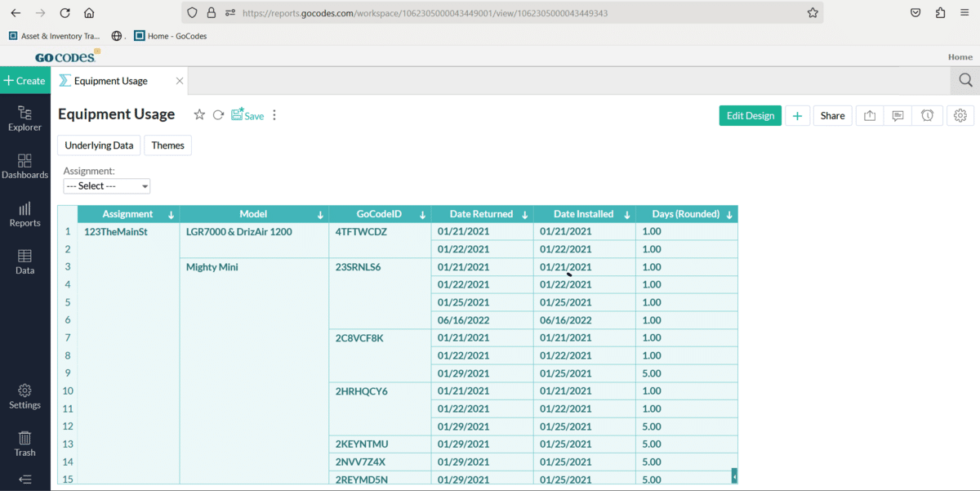The image size is (980, 491).
Task: Open the search magnifier icon
Action: pos(965,80)
